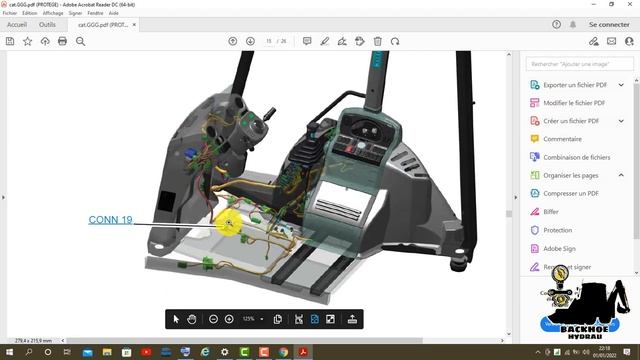Select the highlighter pen tool

pyautogui.click(x=325, y=41)
